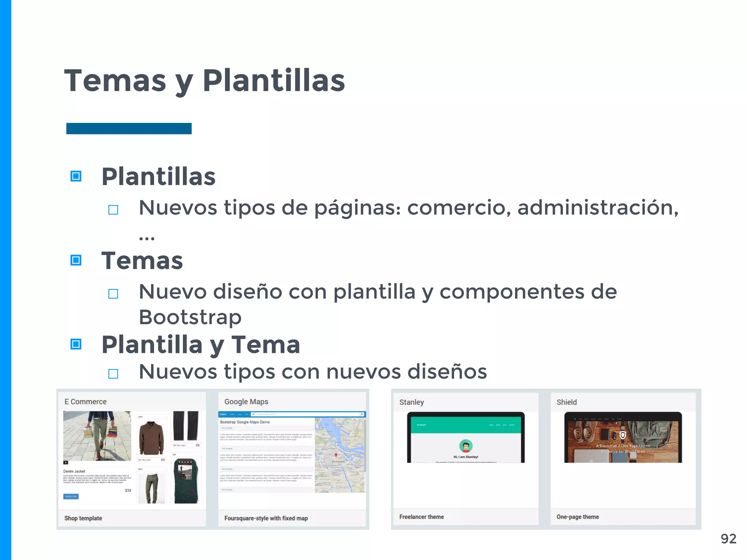This screenshot has height=560, width=747.
Task: Click the map pin in Google Maps preview
Action: point(336,455)
